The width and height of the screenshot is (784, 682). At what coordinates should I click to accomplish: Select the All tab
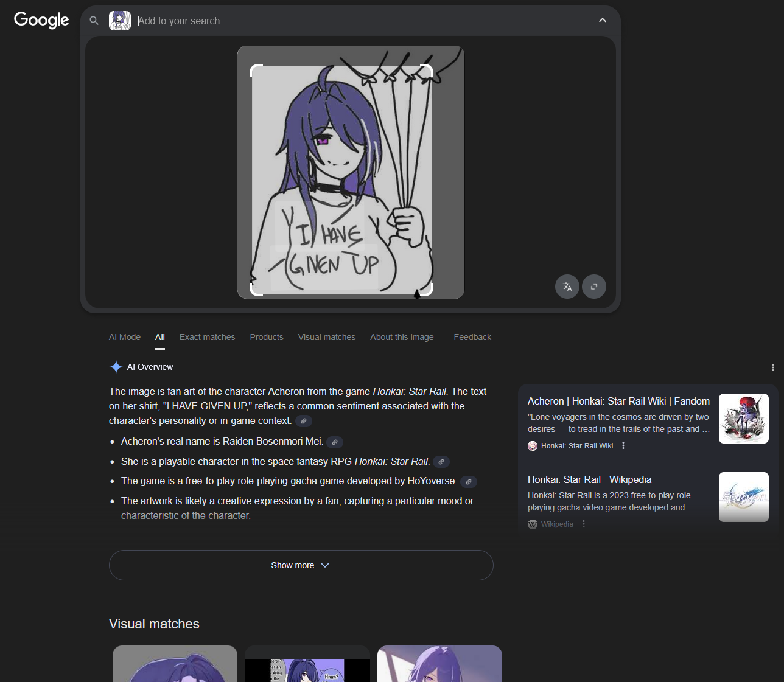coord(160,337)
